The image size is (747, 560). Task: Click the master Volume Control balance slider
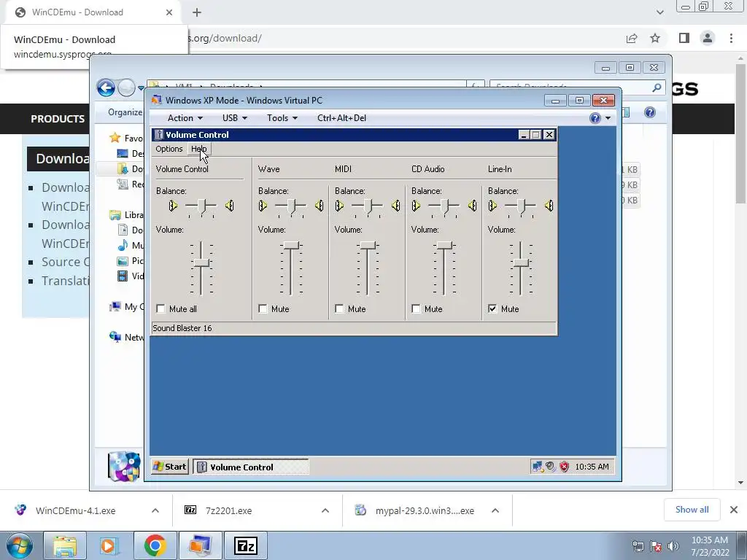click(x=201, y=206)
